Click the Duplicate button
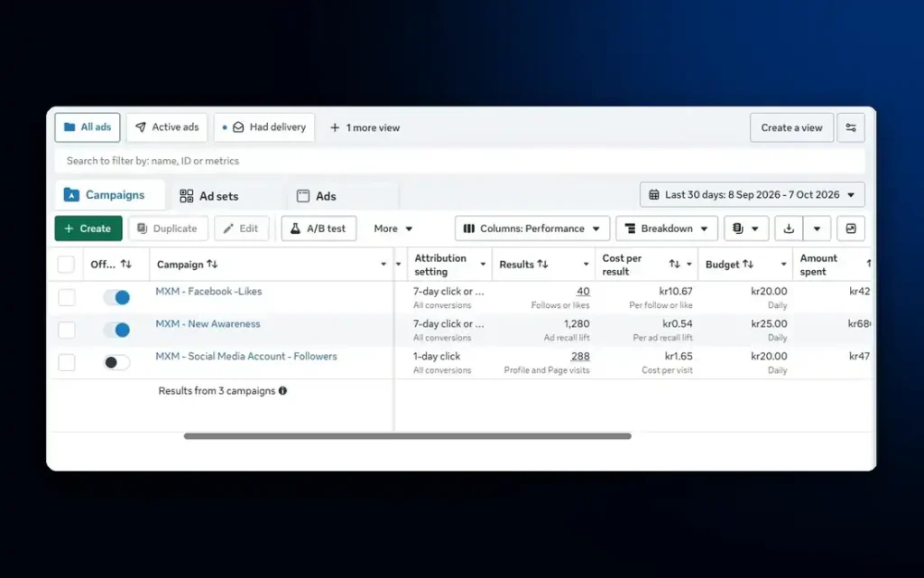Viewport: 924px width, 578px height. [x=168, y=228]
